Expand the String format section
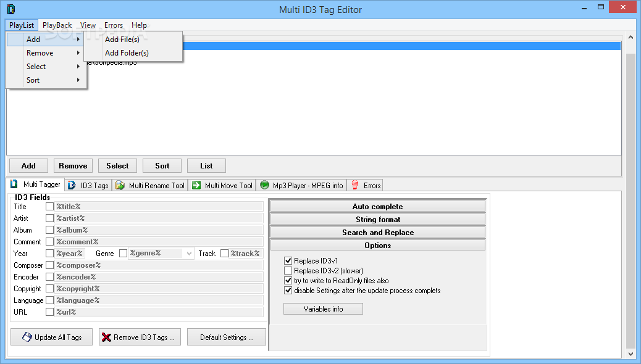The width and height of the screenshot is (641, 364). (x=378, y=220)
